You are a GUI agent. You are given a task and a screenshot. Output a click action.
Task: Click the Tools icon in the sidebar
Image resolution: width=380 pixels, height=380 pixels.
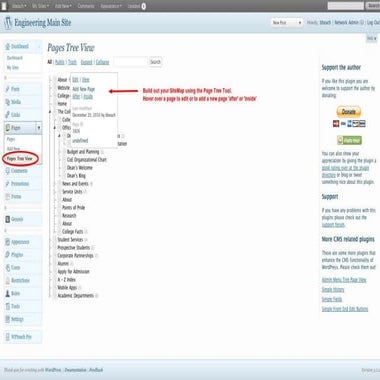point(8,306)
